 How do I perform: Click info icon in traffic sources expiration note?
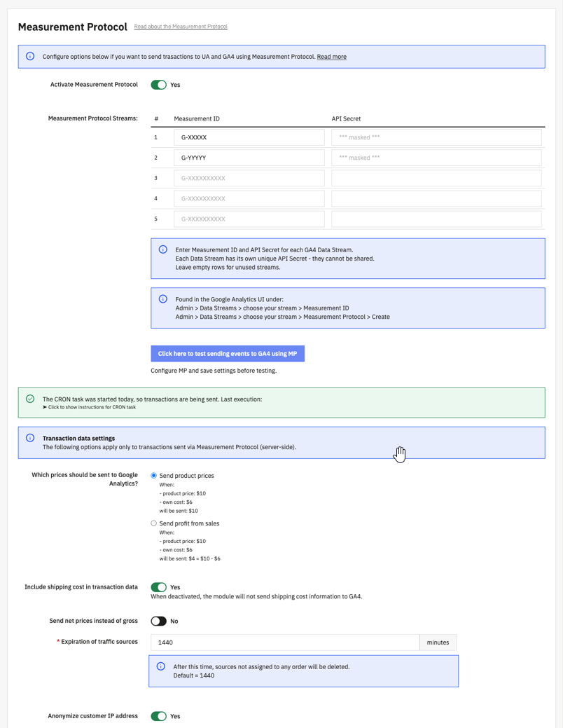point(160,666)
